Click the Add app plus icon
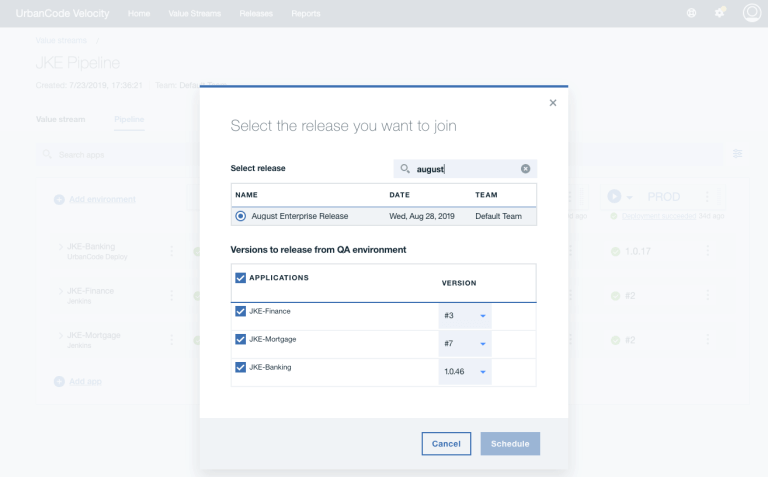 59,382
